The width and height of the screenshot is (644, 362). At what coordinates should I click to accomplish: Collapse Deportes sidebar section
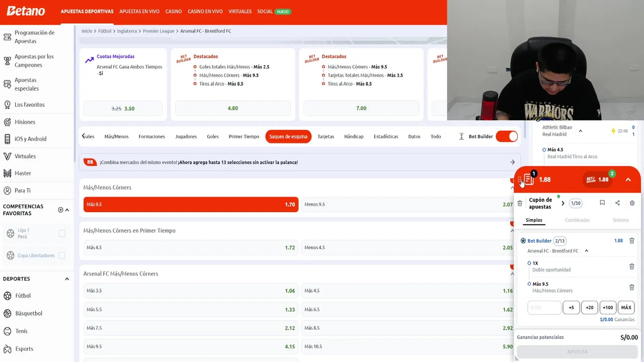pyautogui.click(x=67, y=279)
